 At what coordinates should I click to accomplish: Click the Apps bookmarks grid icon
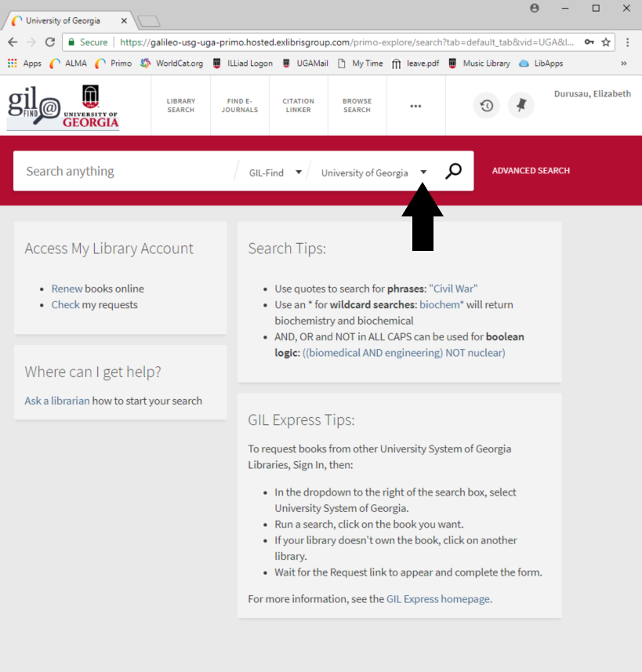coord(13,64)
